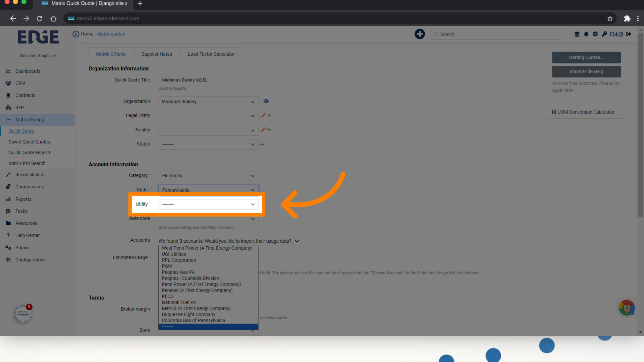View organization details via eye icon

pyautogui.click(x=266, y=101)
